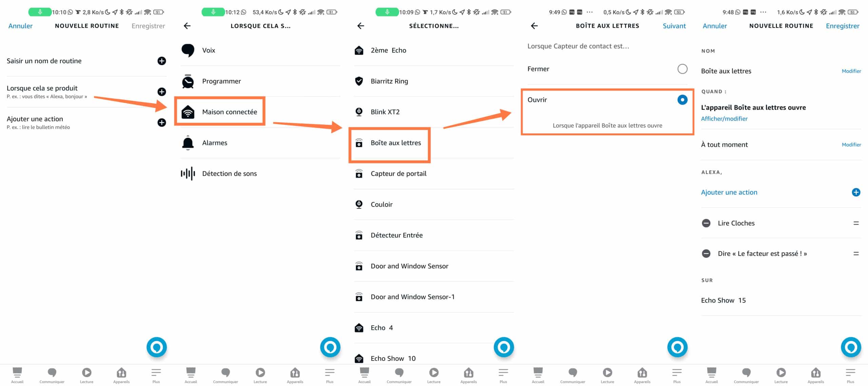Tap the Blink XT2 camera icon
Screen dimensions: 868x386
(x=359, y=112)
